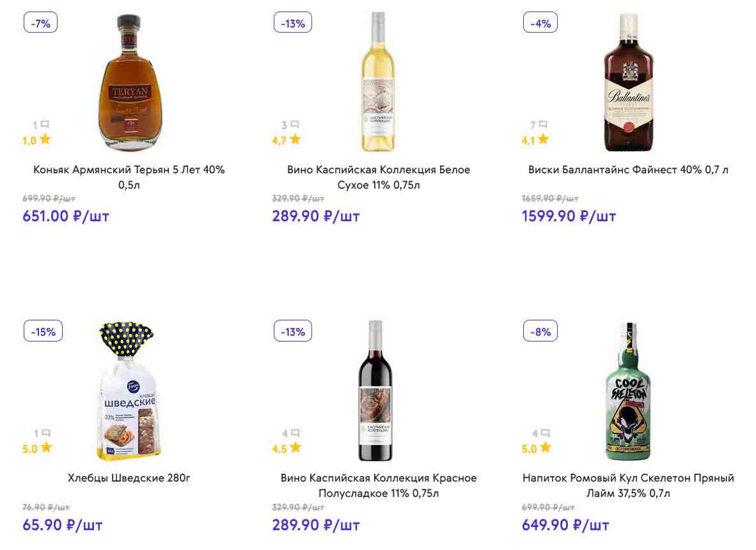756x550 pixels.
Task: Click the star rating icon on Swedish crispbread
Action: click(x=46, y=448)
